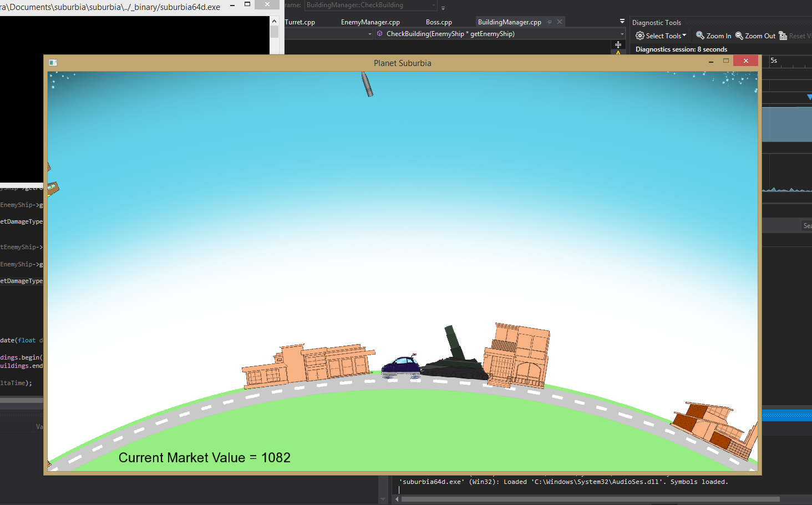Expand the CheckBuilding member function dropdown
812x505 pixels.
[x=622, y=34]
